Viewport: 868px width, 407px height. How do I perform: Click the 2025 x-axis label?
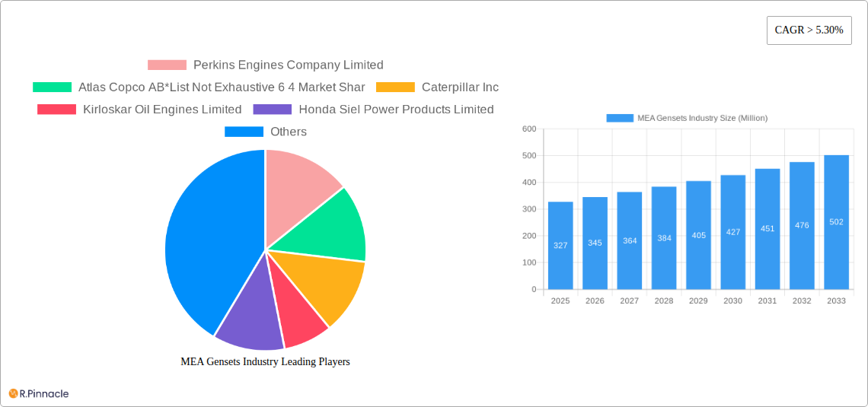pyautogui.click(x=560, y=300)
